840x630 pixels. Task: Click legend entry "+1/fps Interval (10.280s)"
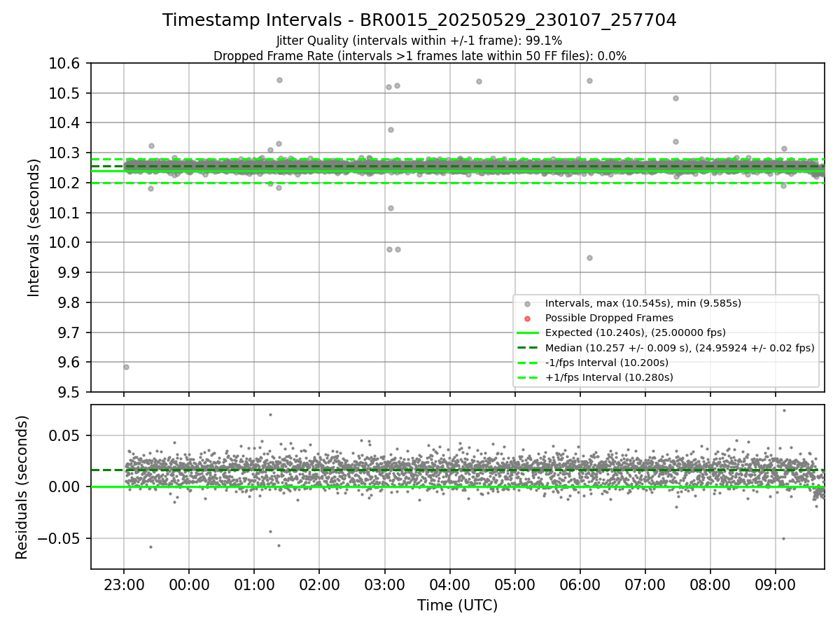[x=609, y=377]
